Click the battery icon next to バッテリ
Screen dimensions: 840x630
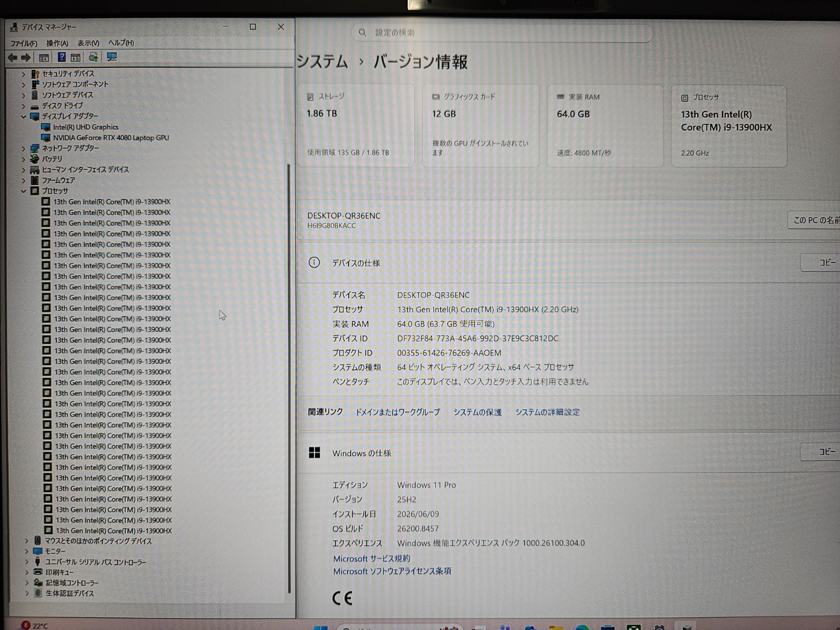[x=35, y=159]
